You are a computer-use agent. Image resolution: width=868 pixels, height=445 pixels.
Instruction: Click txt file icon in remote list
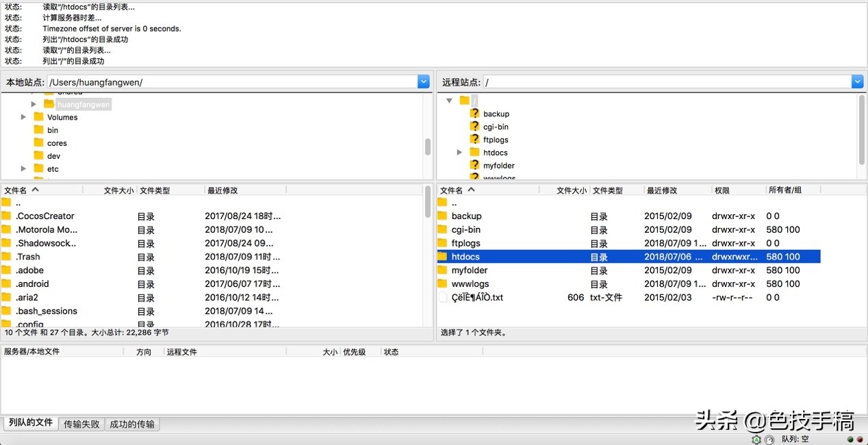point(442,297)
